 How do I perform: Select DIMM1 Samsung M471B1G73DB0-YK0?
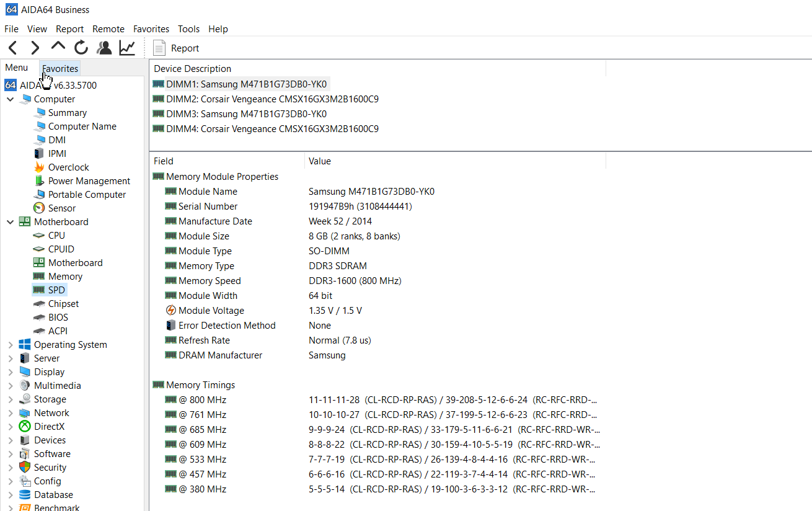[246, 84]
